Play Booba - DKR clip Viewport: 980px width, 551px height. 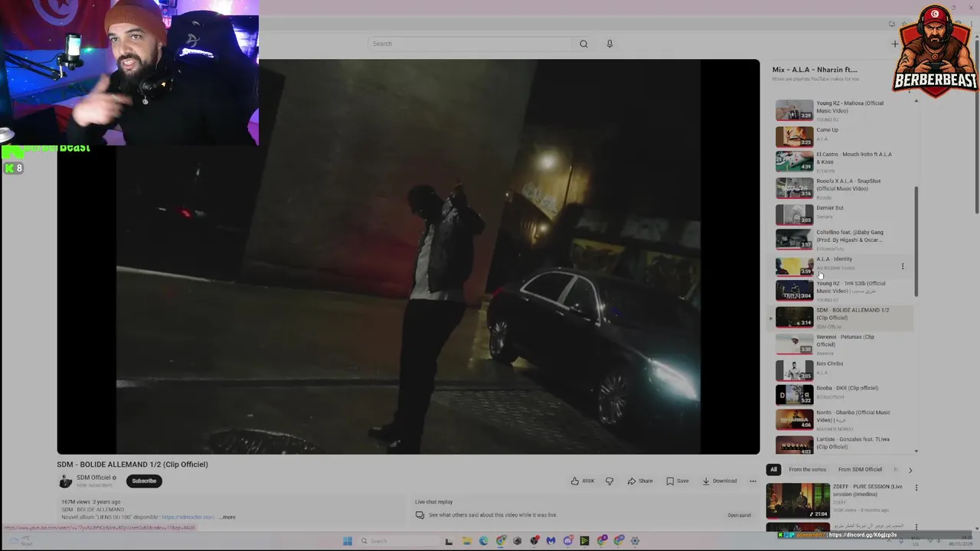tap(842, 395)
